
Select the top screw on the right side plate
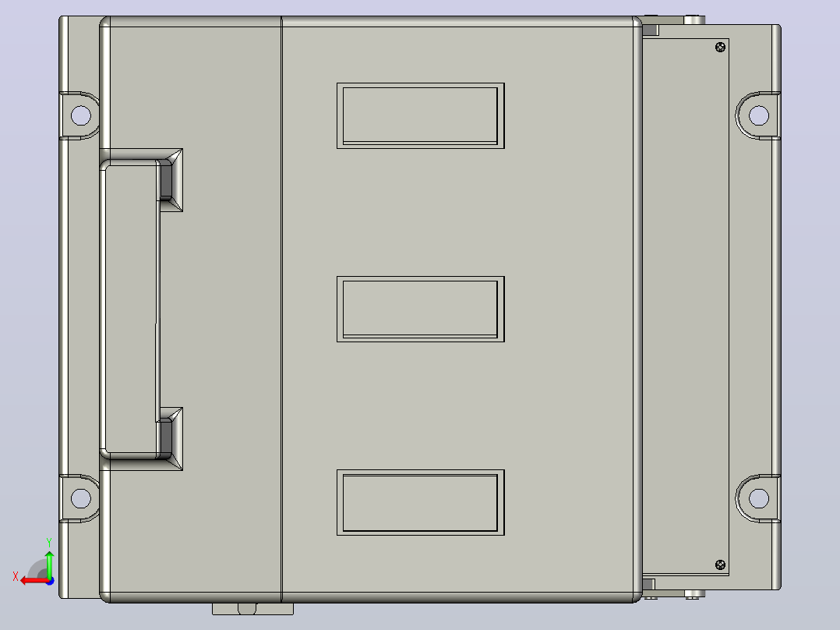721,48
